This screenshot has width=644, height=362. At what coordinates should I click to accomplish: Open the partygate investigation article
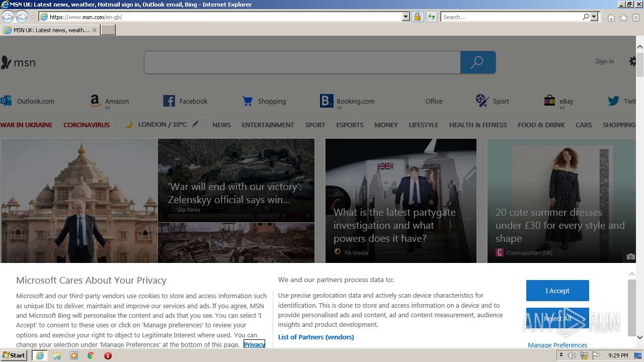400,201
